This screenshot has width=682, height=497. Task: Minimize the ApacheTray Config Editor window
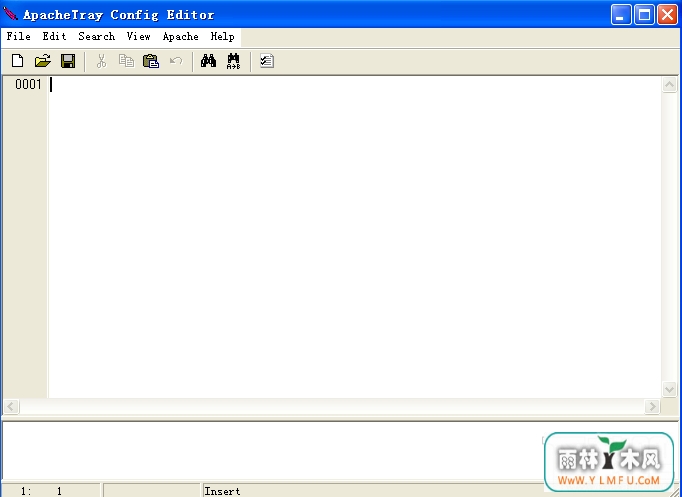coord(621,15)
